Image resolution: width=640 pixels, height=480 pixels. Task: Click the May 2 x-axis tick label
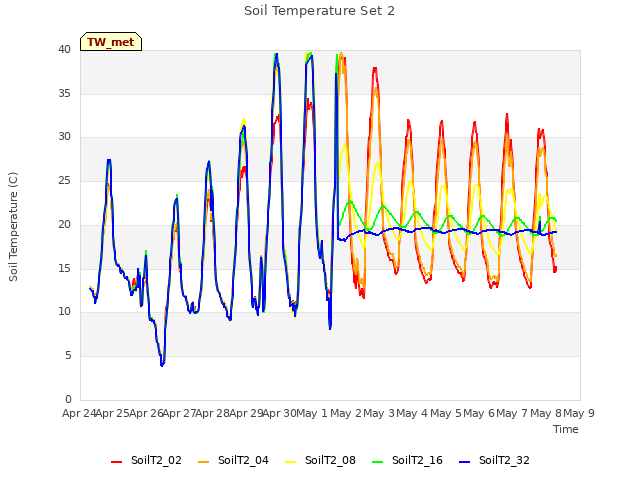(346, 413)
